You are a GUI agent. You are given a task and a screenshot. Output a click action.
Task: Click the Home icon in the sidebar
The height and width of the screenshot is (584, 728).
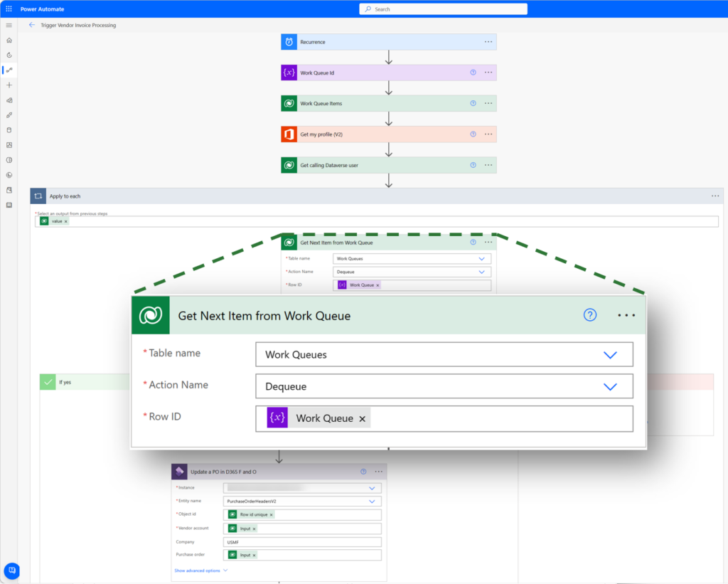(9, 40)
